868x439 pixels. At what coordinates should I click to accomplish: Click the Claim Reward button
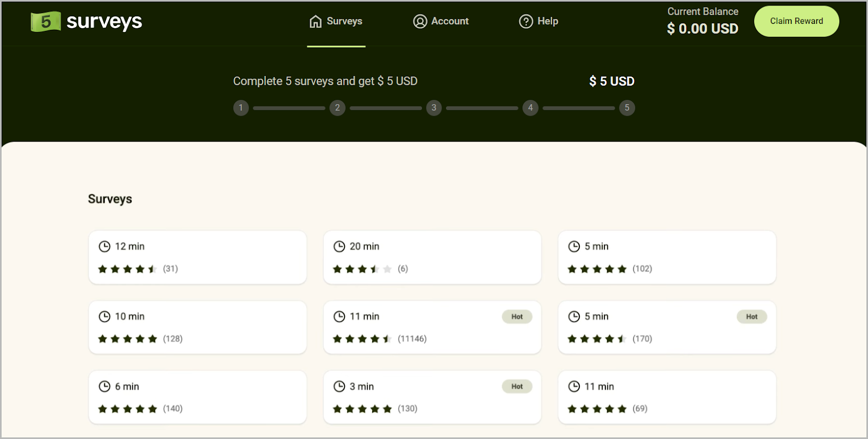pyautogui.click(x=796, y=21)
